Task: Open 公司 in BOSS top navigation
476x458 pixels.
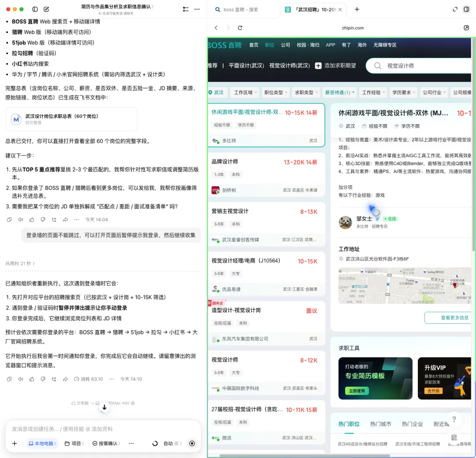Action: 285,45
